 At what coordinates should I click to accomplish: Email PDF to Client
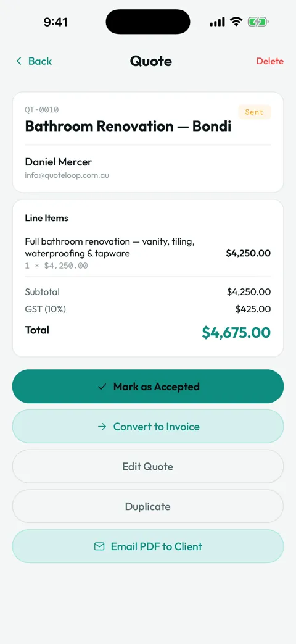point(148,546)
